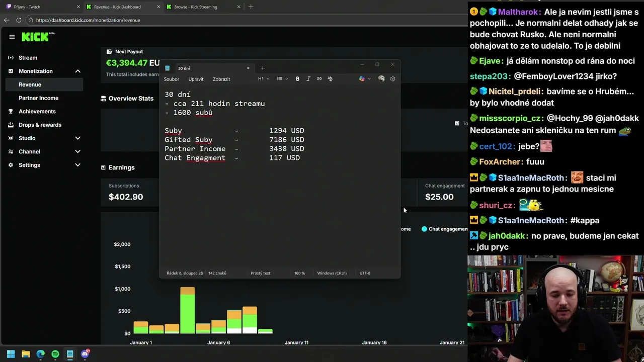644x362 pixels.
Task: Click UTF-8 encoding selector
Action: click(x=365, y=273)
